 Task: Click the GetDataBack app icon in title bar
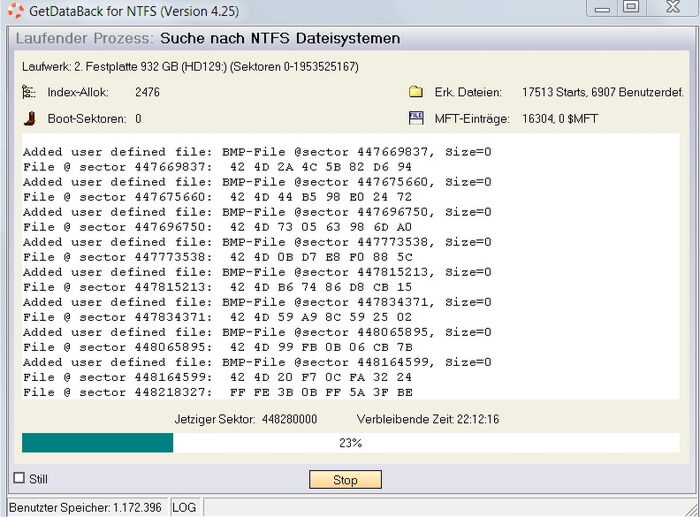tap(16, 10)
